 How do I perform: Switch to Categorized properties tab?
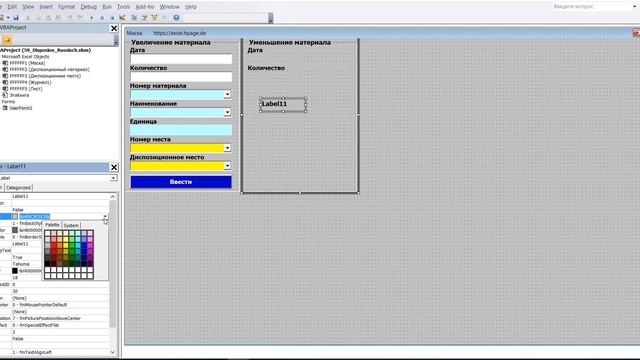18,188
